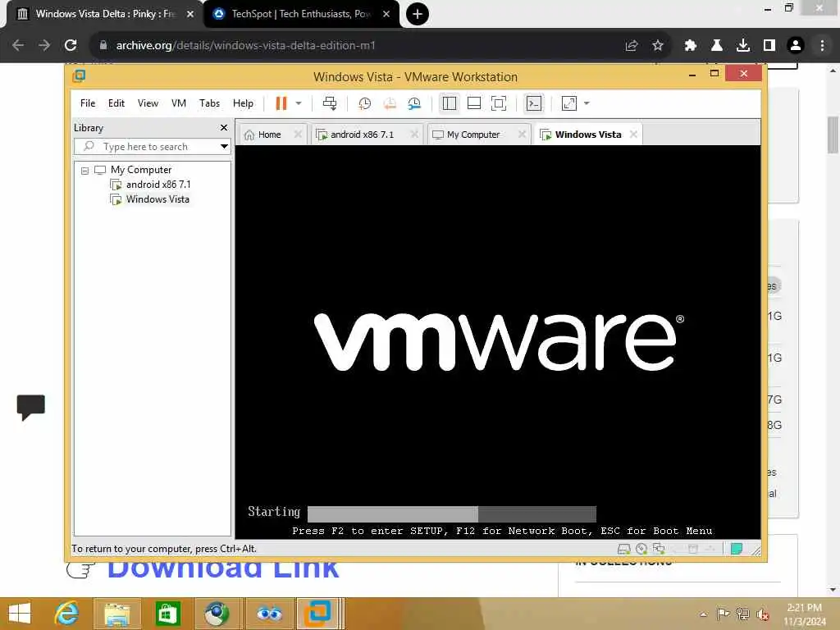Click the stretch guest display icon
840x630 pixels.
[569, 103]
